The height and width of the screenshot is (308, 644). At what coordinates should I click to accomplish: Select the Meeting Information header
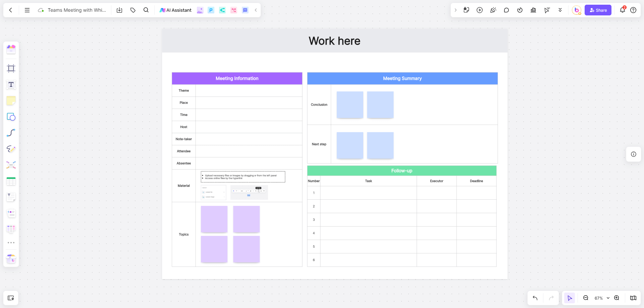click(x=237, y=78)
